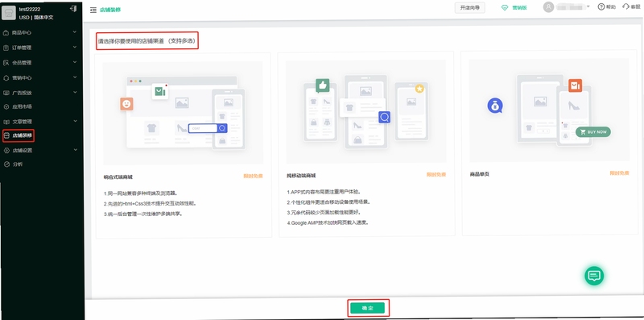The height and width of the screenshot is (320, 644).
Task: Click the green 确定 button
Action: (x=368, y=308)
